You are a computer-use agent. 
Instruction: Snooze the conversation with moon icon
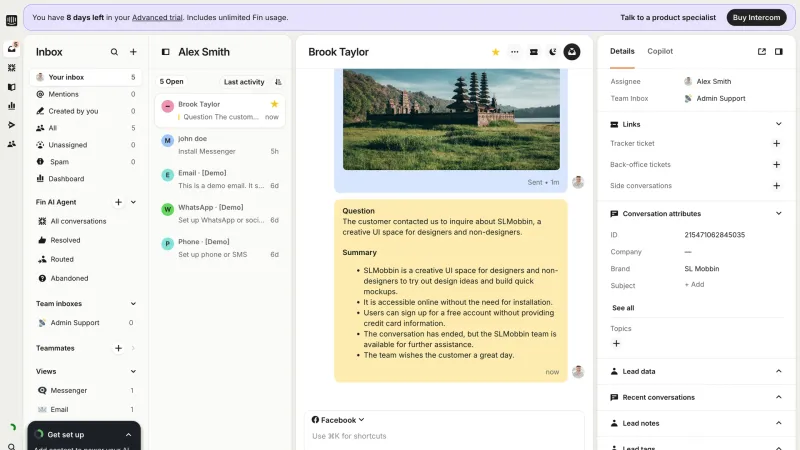click(x=553, y=52)
